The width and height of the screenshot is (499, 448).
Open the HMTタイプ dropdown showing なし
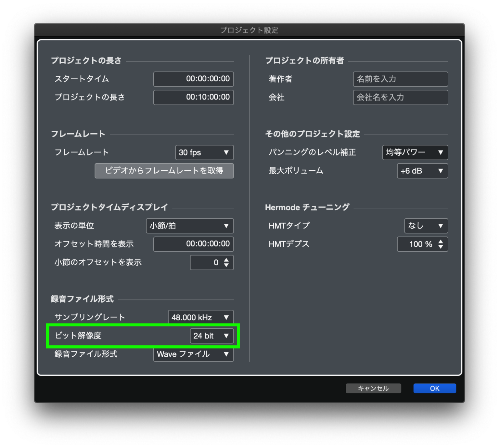pos(426,226)
